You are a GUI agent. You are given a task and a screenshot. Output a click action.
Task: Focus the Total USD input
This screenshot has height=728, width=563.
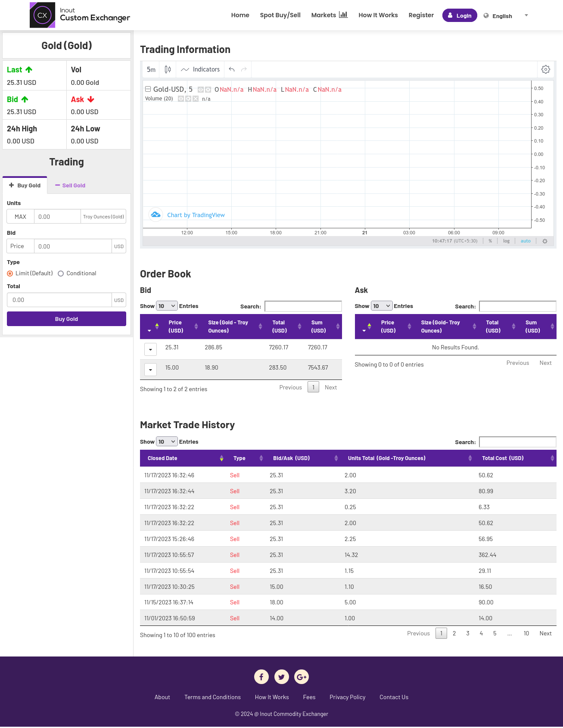[59, 300]
